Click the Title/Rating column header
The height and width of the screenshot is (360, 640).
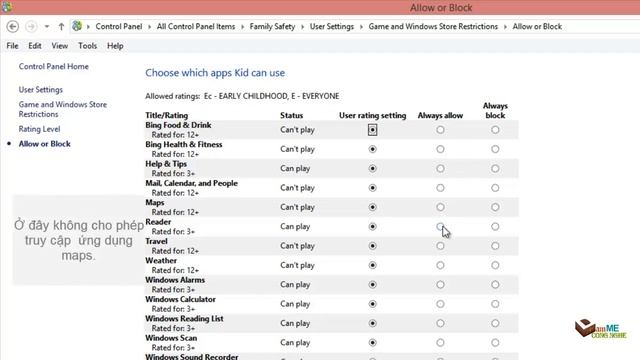click(167, 116)
